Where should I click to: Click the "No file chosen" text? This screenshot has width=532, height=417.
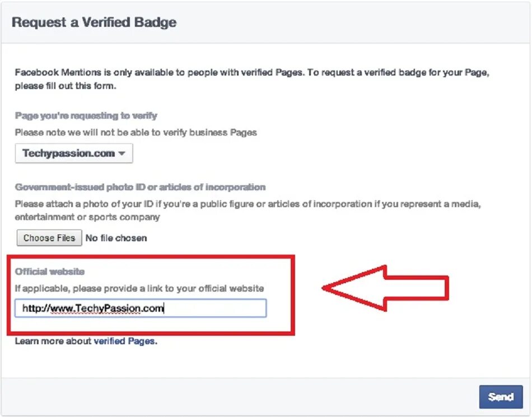click(x=116, y=238)
